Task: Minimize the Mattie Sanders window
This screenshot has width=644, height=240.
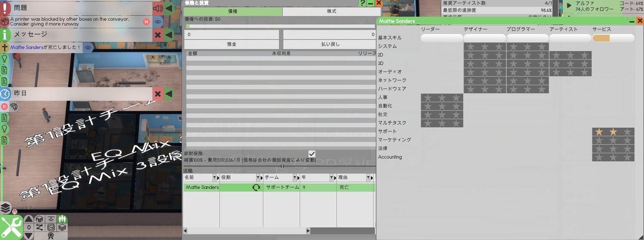Action: coord(632,21)
